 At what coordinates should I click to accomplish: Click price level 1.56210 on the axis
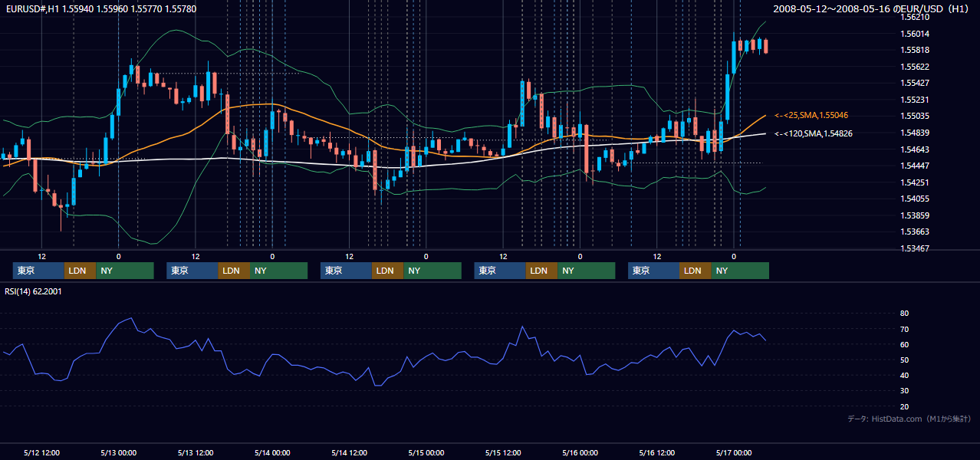(916, 17)
